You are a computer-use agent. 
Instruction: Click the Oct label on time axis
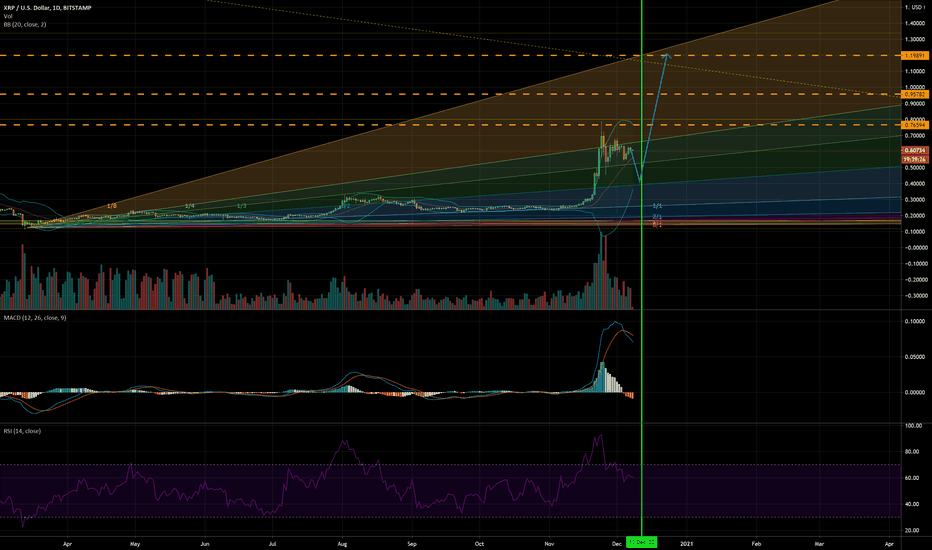tap(480, 543)
